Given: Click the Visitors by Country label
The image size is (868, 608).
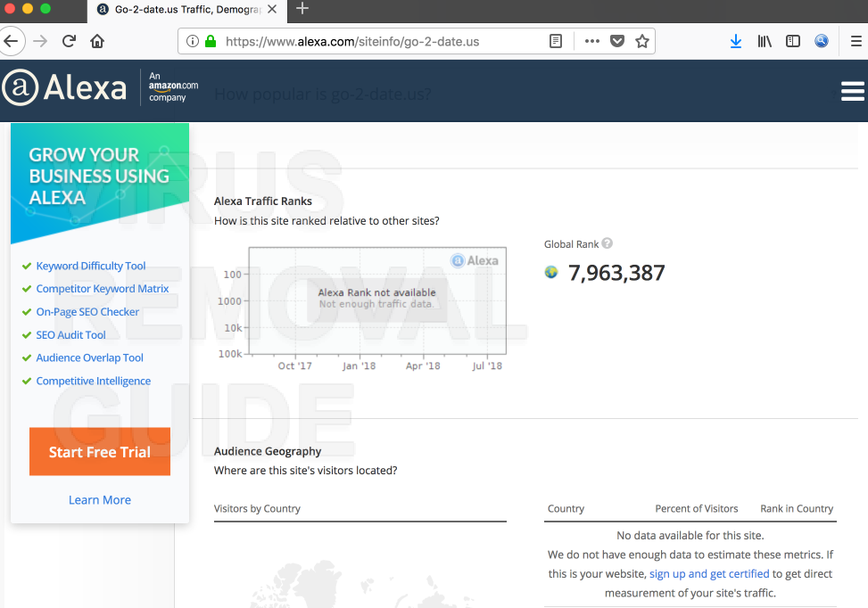Looking at the screenshot, I should click(x=257, y=508).
